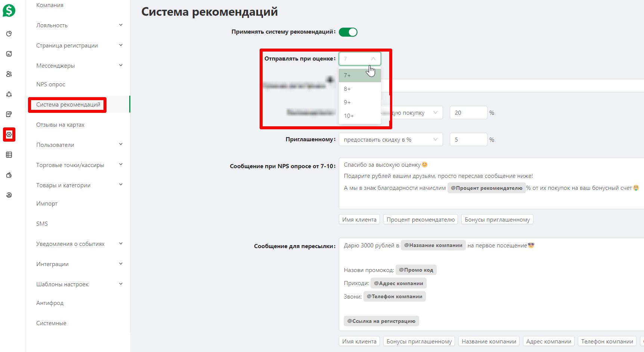Toggle the apply recommendation system switch

point(348,32)
